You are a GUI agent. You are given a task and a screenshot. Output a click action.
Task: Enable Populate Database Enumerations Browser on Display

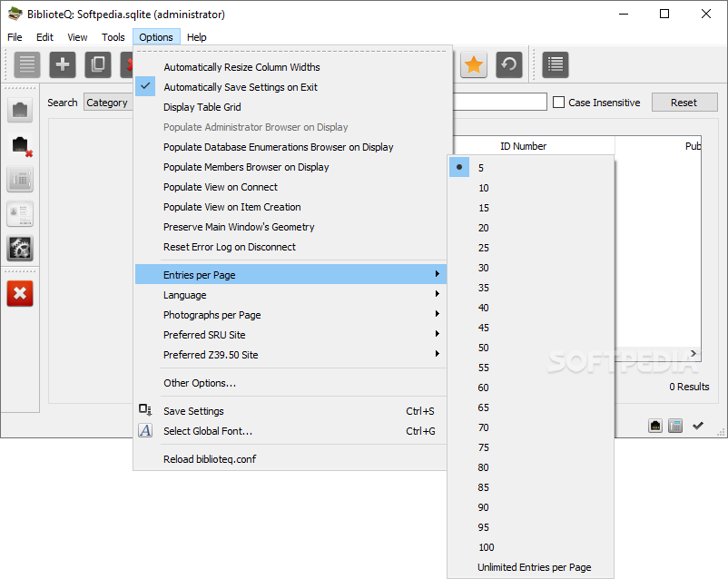coord(291,147)
